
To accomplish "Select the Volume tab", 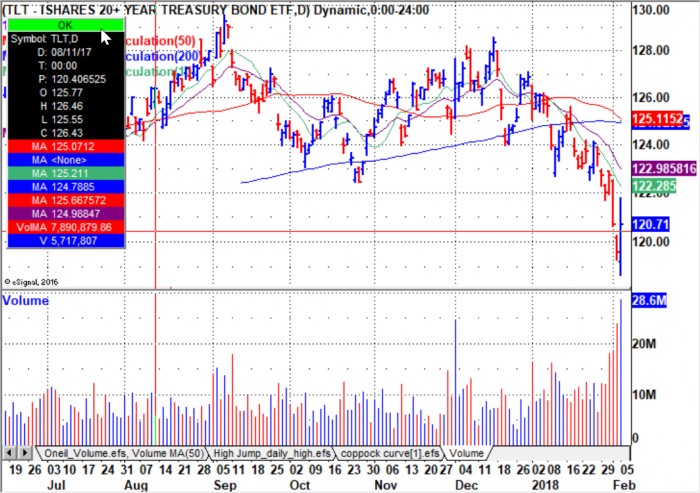I will pyautogui.click(x=467, y=453).
